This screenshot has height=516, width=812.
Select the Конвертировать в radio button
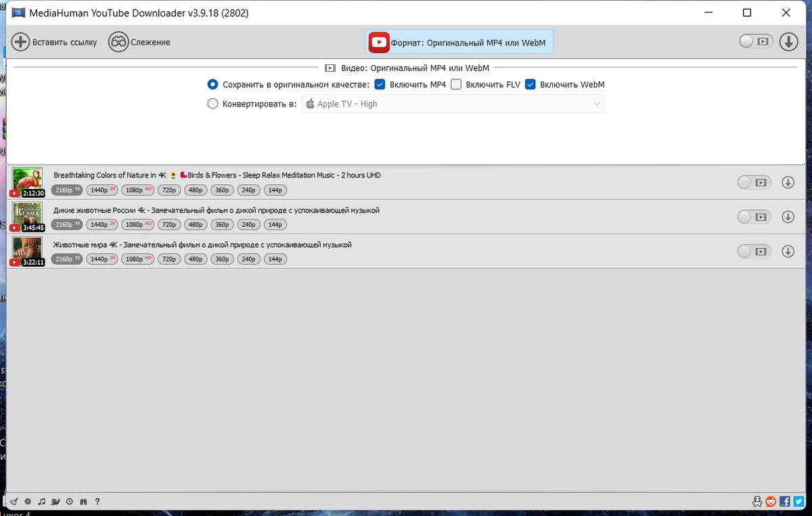[212, 104]
